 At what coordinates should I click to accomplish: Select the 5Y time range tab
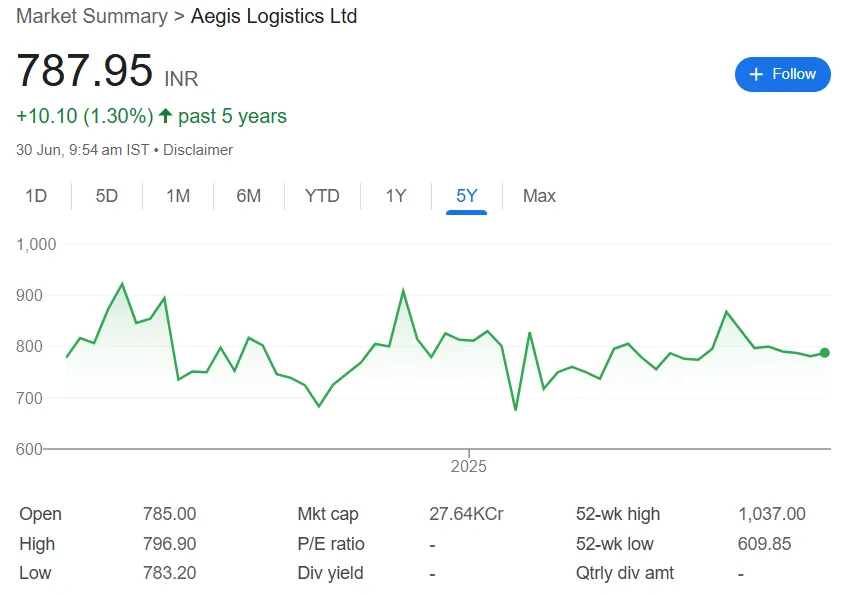coord(467,195)
